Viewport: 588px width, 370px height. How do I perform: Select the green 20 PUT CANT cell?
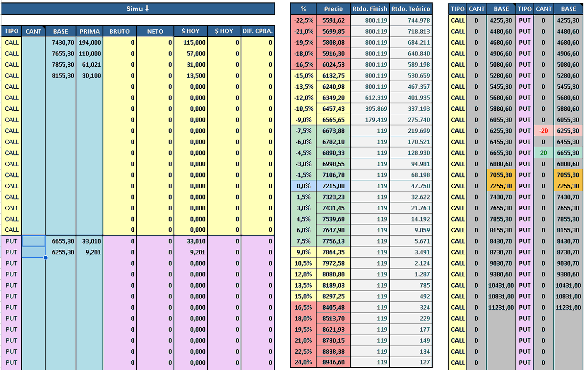(x=543, y=153)
